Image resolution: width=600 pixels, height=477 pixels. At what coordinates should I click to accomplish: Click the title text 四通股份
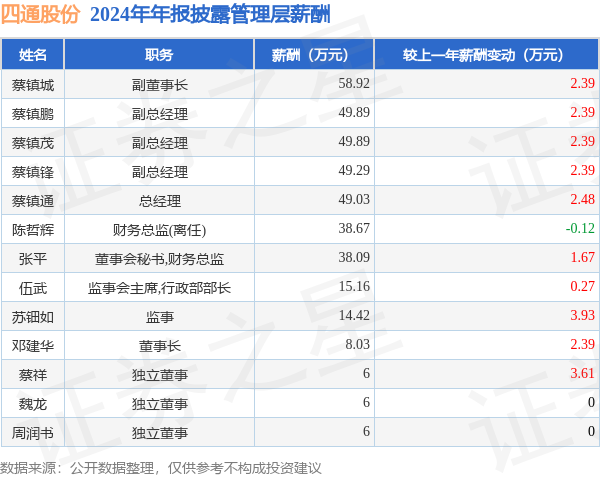(x=40, y=15)
